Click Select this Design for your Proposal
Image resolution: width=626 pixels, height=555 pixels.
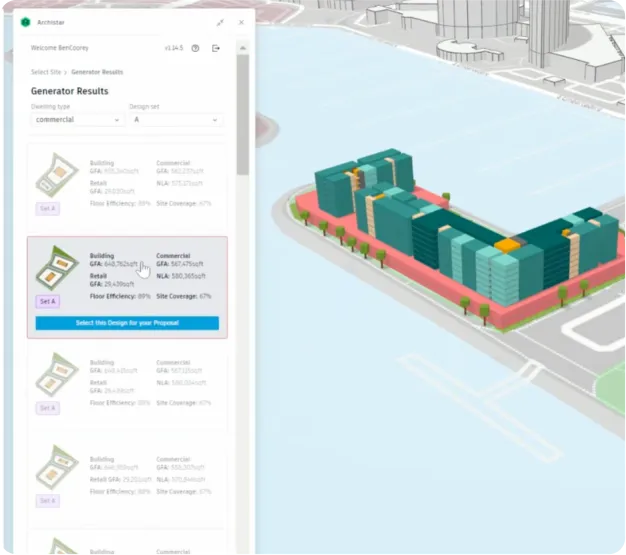[x=127, y=323]
